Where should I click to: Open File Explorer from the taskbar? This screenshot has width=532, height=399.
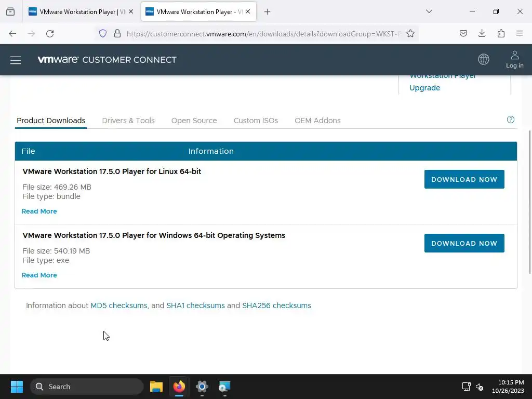pyautogui.click(x=156, y=387)
